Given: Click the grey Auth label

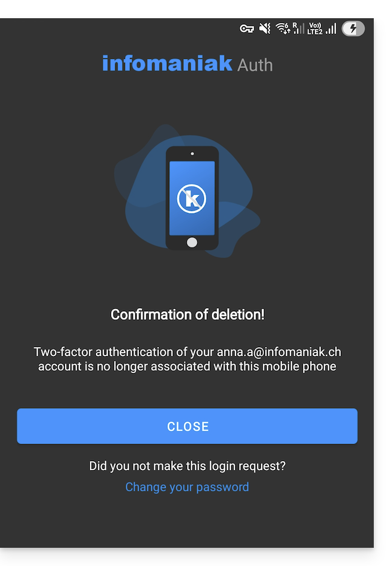Looking at the screenshot, I should [x=255, y=66].
